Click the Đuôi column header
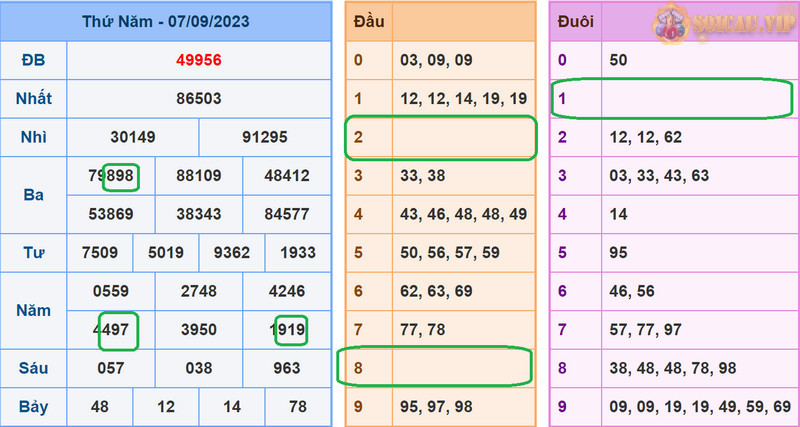800x427 pixels. click(576, 21)
